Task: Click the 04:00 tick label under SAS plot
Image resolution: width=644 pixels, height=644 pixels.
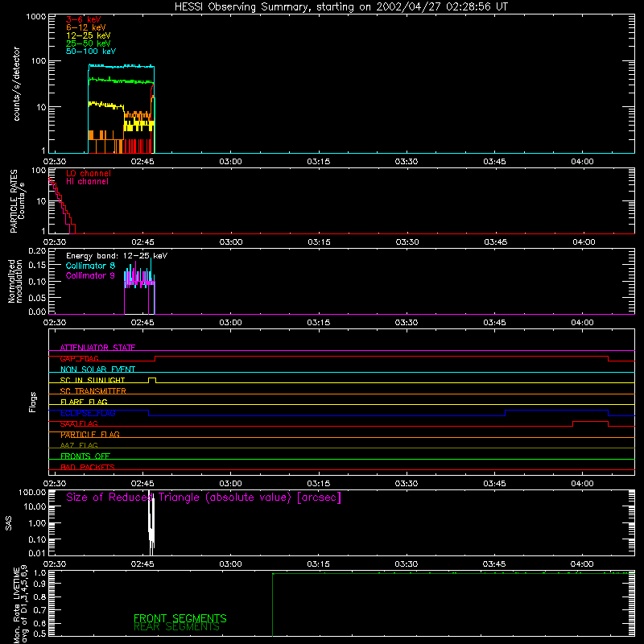Action: tap(582, 564)
